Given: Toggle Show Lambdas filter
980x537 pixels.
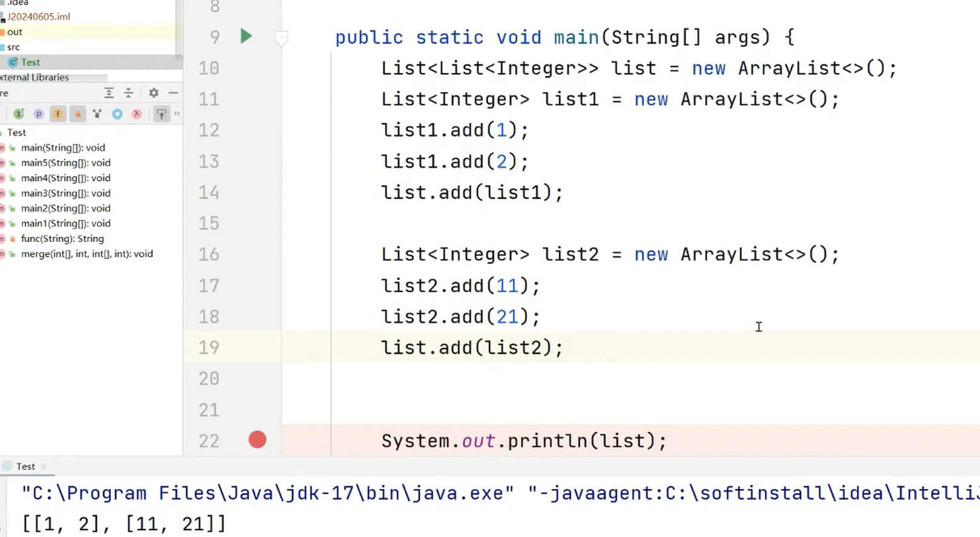Looking at the screenshot, I should point(137,113).
